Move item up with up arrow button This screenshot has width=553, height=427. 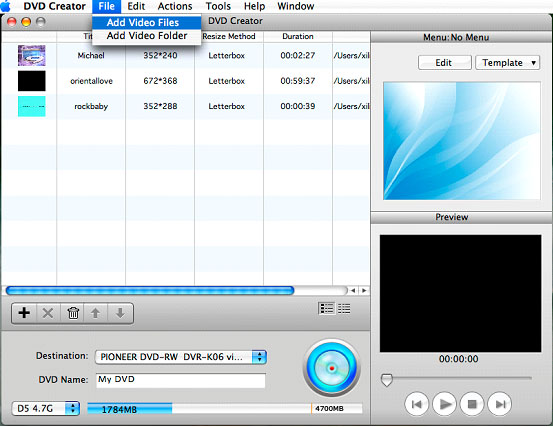click(x=96, y=313)
